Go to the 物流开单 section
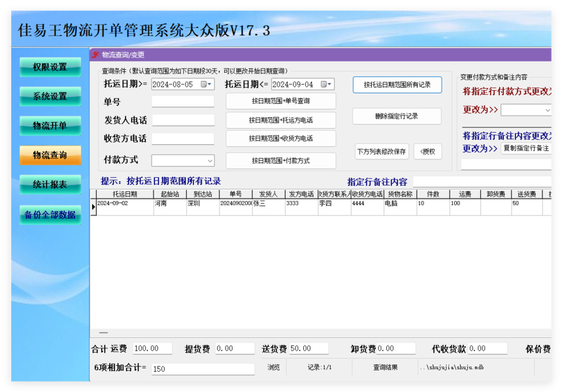 (x=50, y=126)
